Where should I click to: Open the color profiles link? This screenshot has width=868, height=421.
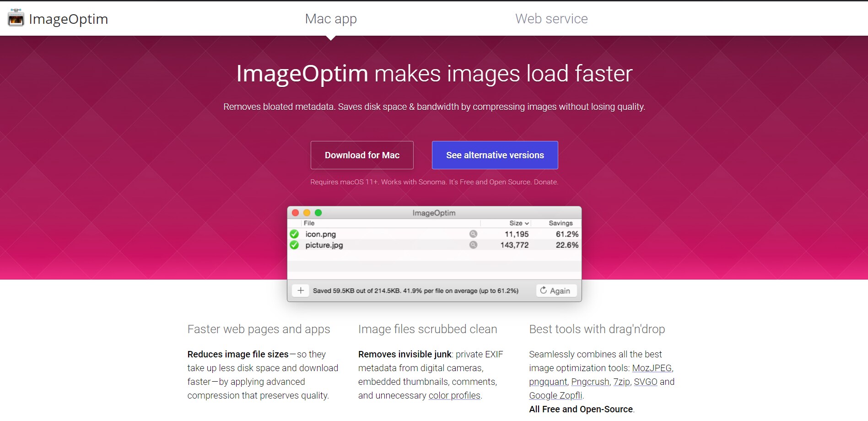tap(454, 395)
